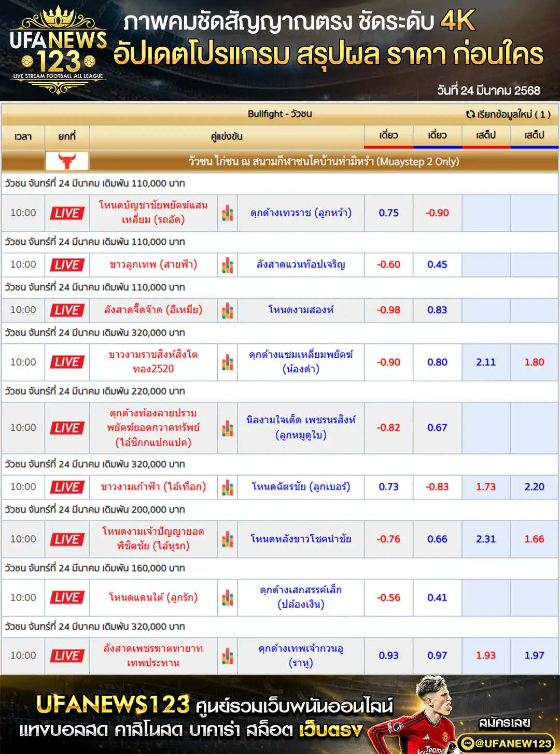Viewport: 560px width, 754px height.
Task: Open stats chart icon beside ดุกด้างเทวราช (ลูกหว้า)
Action: point(228,213)
